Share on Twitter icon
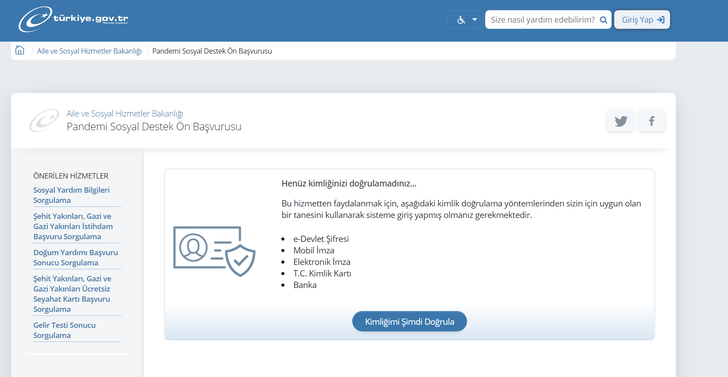 pyautogui.click(x=620, y=121)
